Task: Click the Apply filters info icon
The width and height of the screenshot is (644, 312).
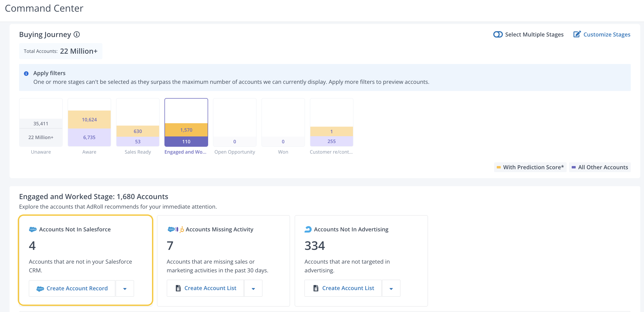Action: coord(26,74)
